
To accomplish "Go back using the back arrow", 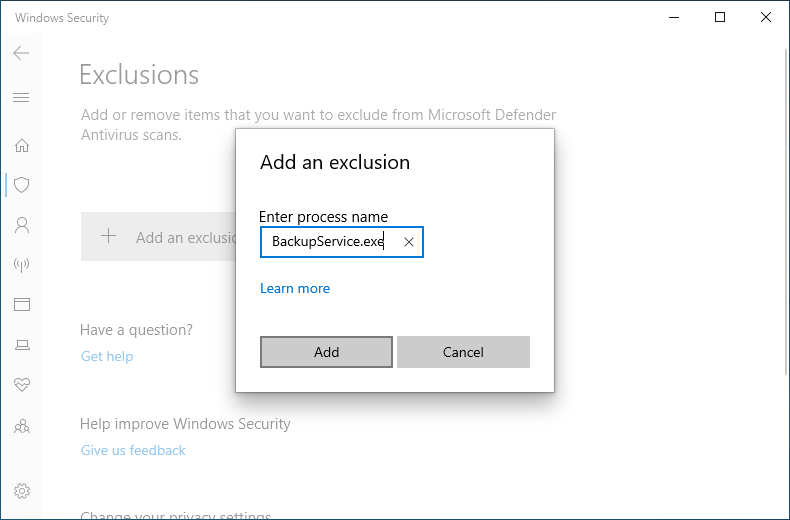I will (x=21, y=53).
